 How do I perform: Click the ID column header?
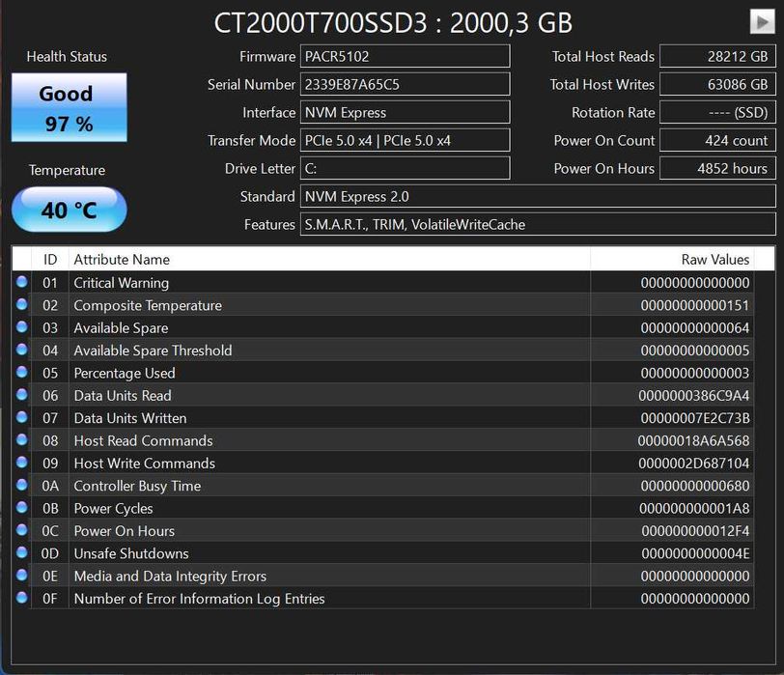(x=50, y=259)
